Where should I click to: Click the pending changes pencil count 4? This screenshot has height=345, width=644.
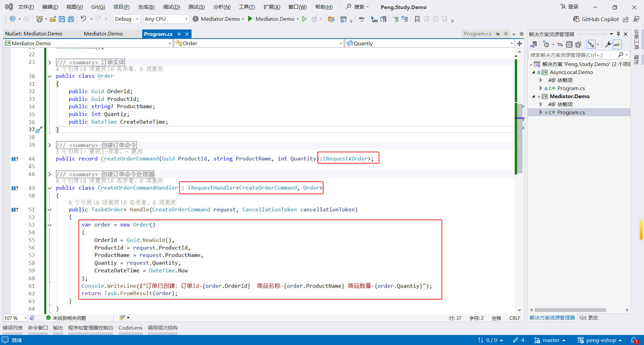519,340
